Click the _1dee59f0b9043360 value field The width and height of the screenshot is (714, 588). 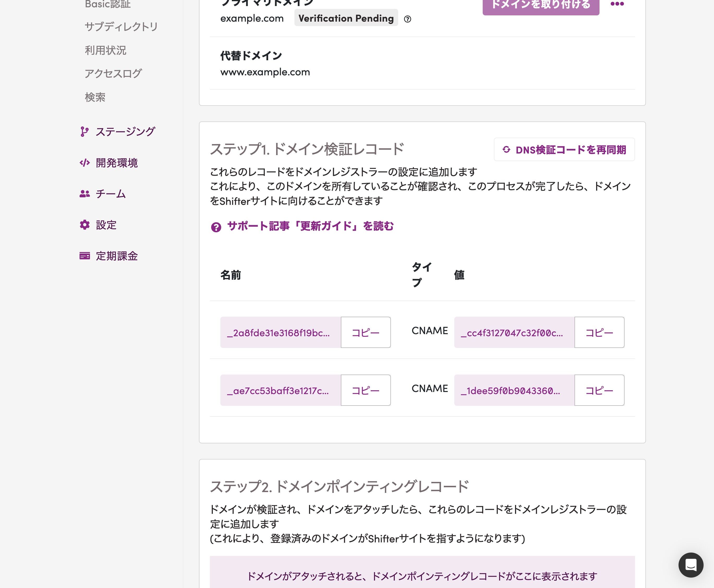pos(515,390)
